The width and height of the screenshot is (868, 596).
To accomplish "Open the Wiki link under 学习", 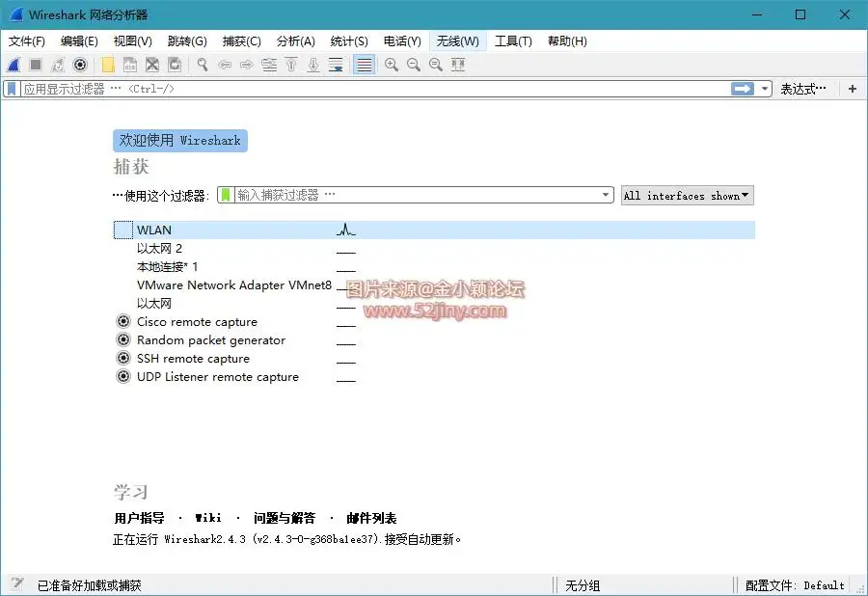I will coord(208,517).
